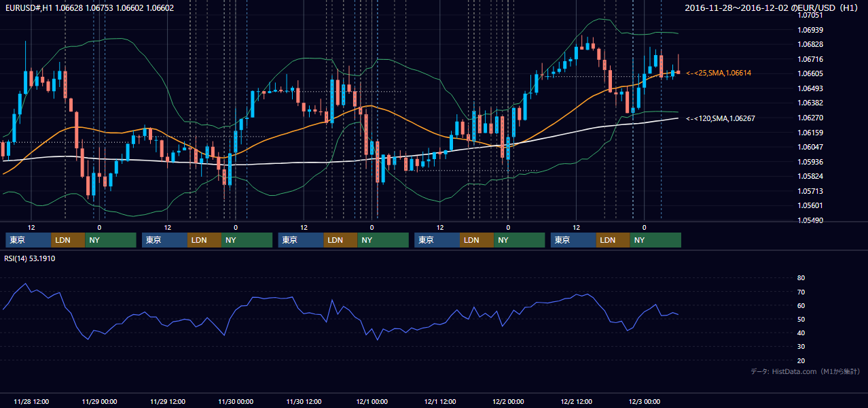The image size is (868, 408).
Task: Click price axis value 1.05490
Action: [810, 220]
